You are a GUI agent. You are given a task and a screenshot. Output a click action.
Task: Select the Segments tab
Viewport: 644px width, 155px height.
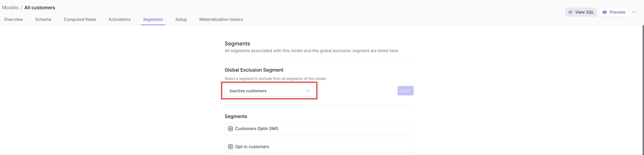click(153, 19)
